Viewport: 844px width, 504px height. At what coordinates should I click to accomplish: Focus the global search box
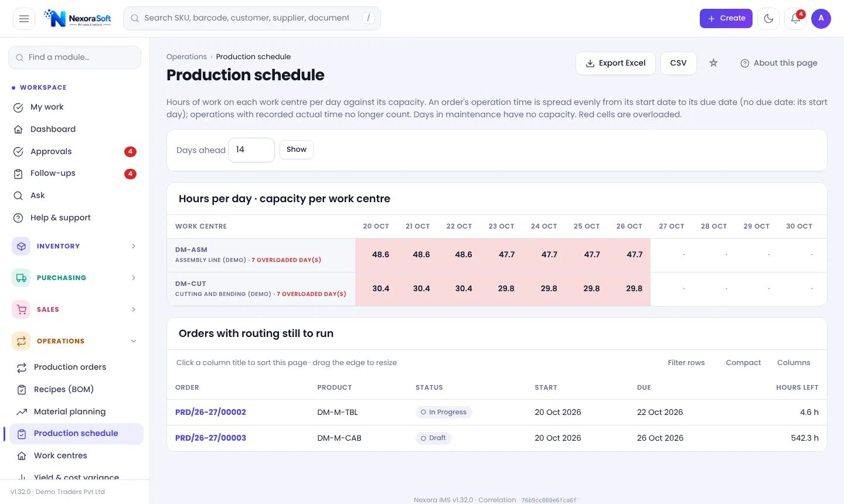(252, 19)
